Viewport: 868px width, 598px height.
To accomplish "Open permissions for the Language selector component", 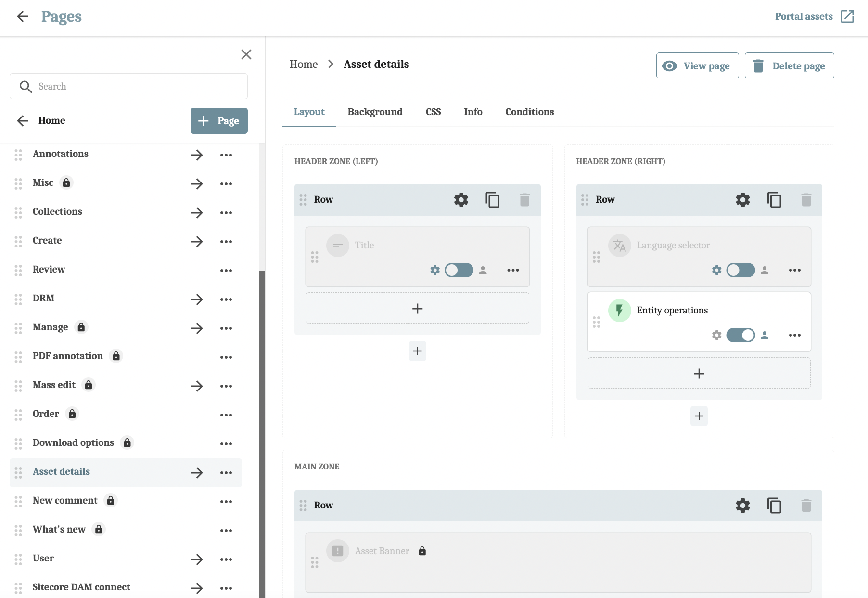I will coord(765,270).
